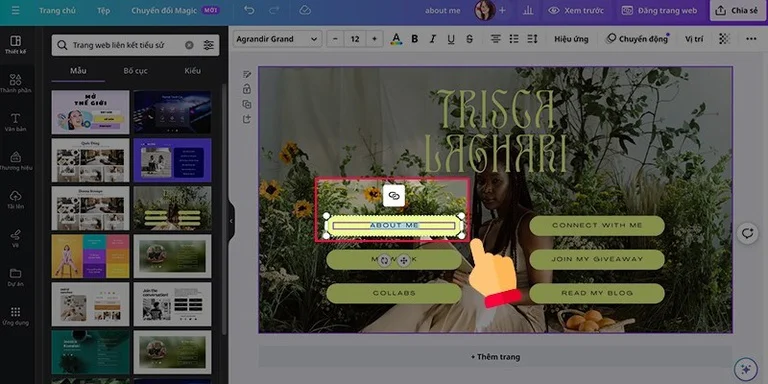Screen dimensions: 768x384
Task: Click the link icon above About Me
Action: (394, 195)
